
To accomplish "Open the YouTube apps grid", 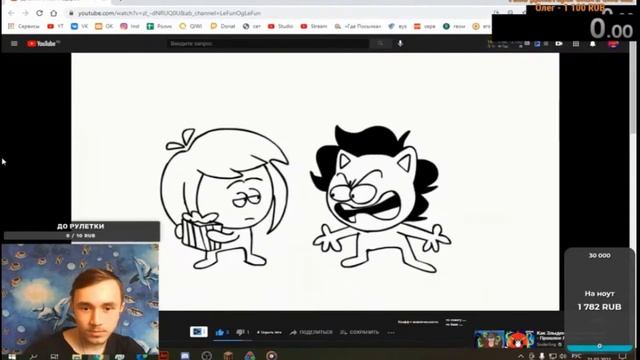I will [x=576, y=44].
